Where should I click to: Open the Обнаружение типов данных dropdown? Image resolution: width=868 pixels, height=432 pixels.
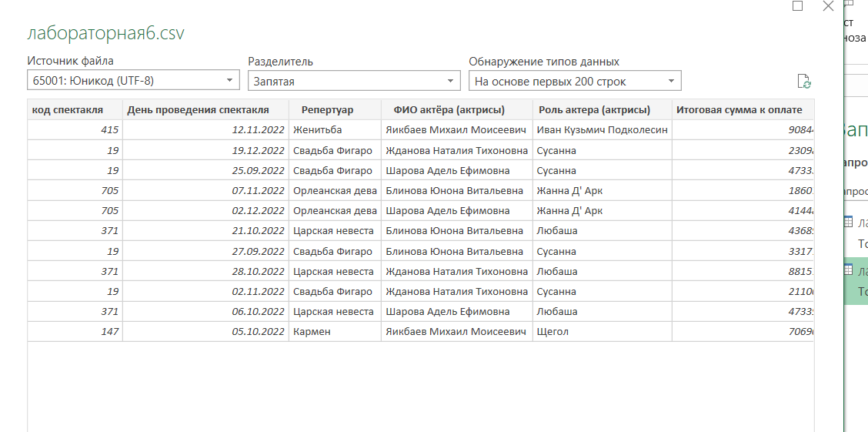pos(575,80)
